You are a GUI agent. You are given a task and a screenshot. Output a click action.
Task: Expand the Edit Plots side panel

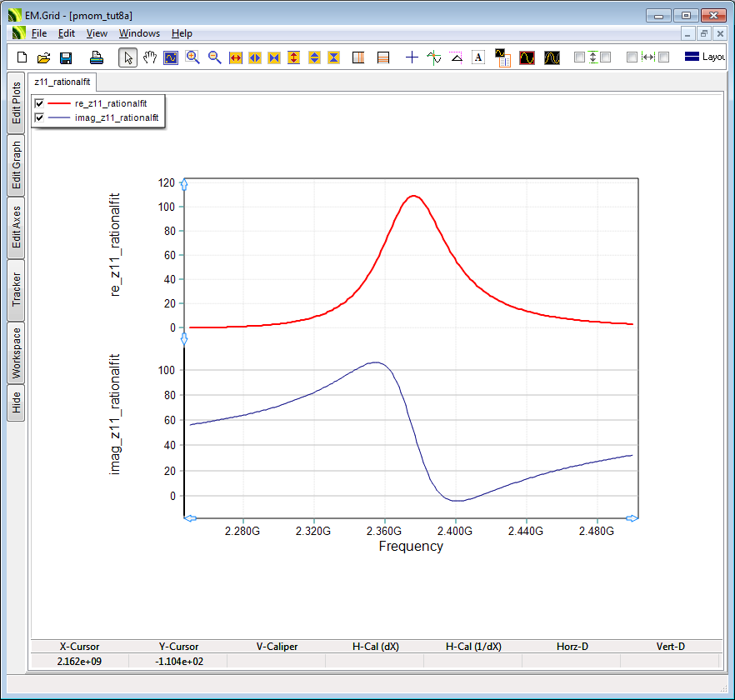(16, 102)
